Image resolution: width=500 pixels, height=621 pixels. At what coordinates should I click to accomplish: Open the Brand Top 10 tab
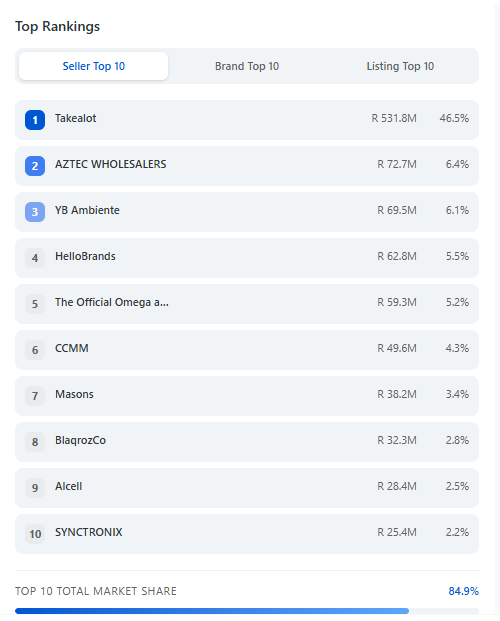tap(247, 66)
